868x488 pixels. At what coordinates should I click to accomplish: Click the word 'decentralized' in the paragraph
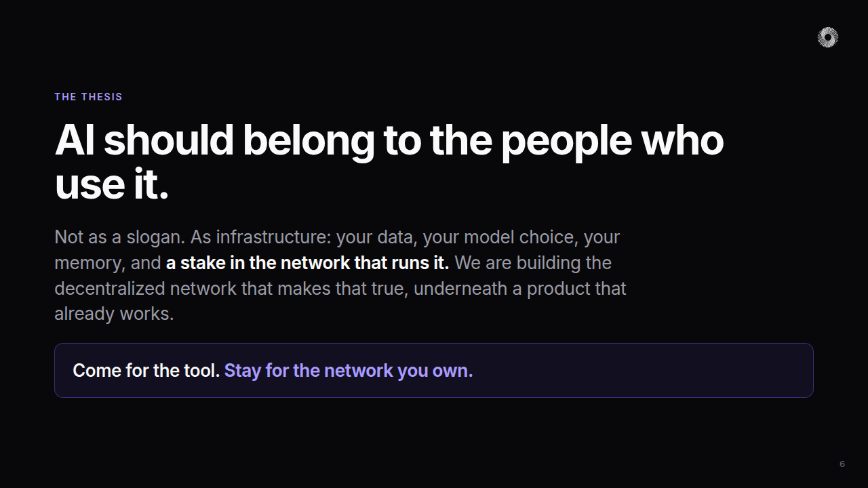110,289
